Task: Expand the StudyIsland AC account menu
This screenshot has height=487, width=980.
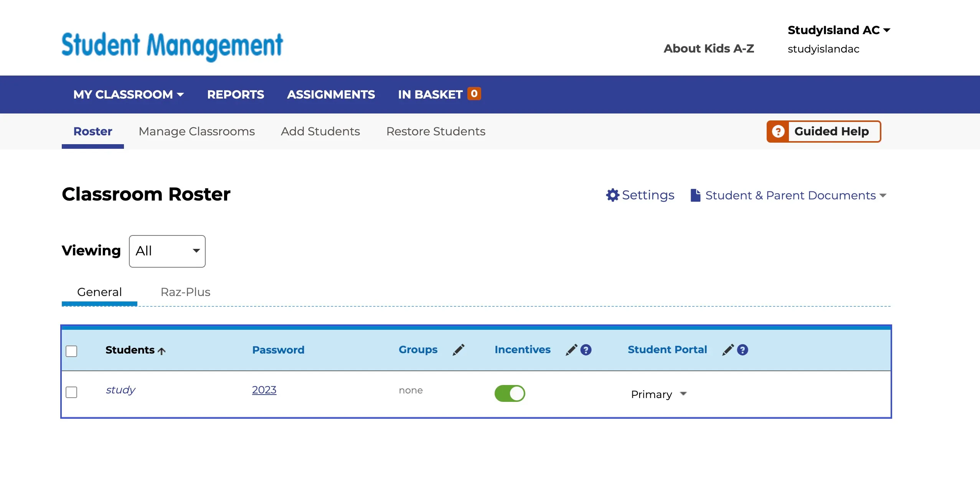Action: [839, 30]
